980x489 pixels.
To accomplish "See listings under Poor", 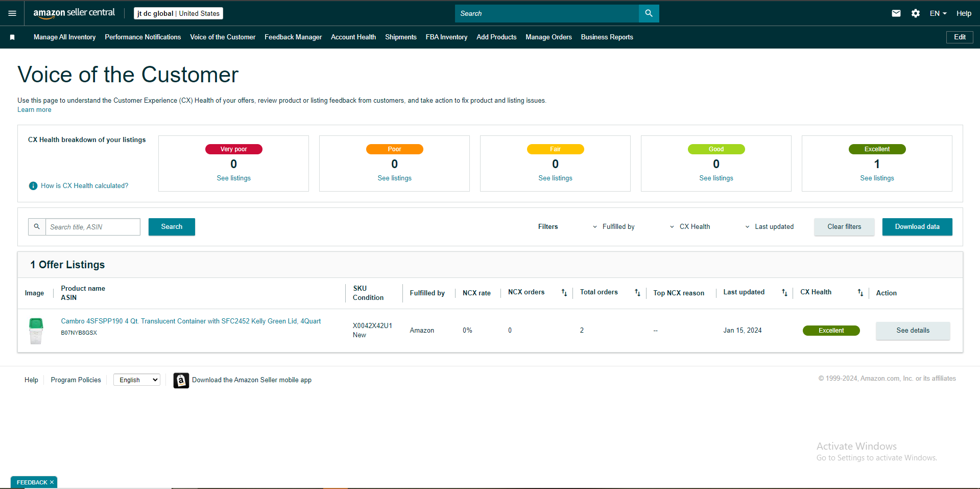I will point(395,178).
